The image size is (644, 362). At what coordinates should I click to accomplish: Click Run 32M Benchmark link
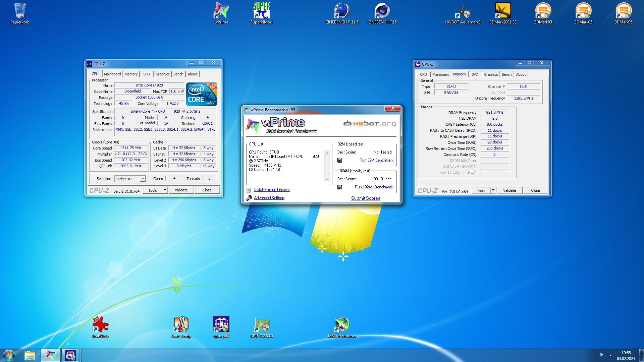[376, 160]
